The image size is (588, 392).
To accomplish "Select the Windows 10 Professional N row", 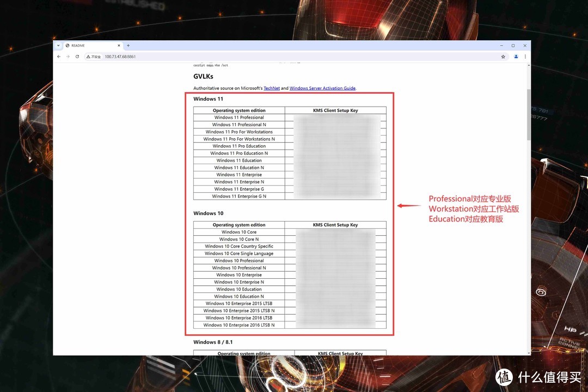I will 290,268.
